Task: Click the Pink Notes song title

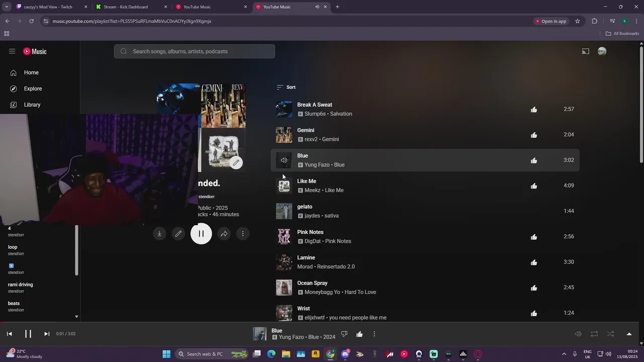Action: [x=310, y=232]
